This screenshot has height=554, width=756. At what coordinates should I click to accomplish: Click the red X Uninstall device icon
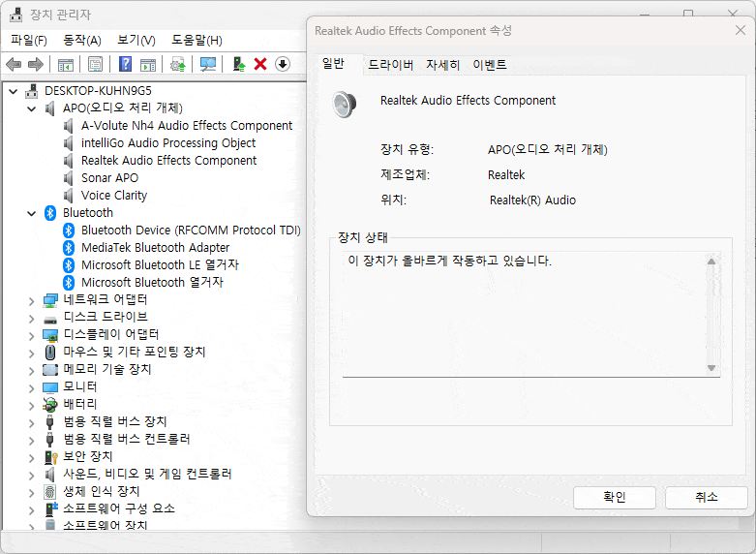point(260,64)
